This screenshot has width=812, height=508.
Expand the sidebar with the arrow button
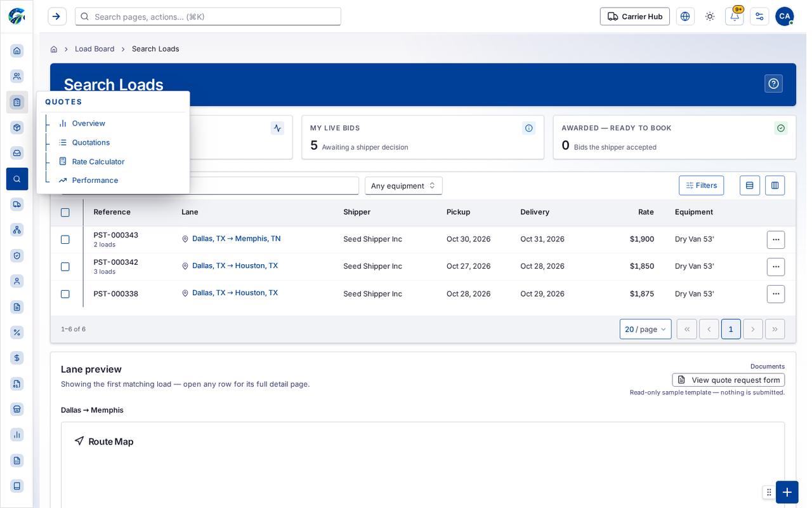57,17
